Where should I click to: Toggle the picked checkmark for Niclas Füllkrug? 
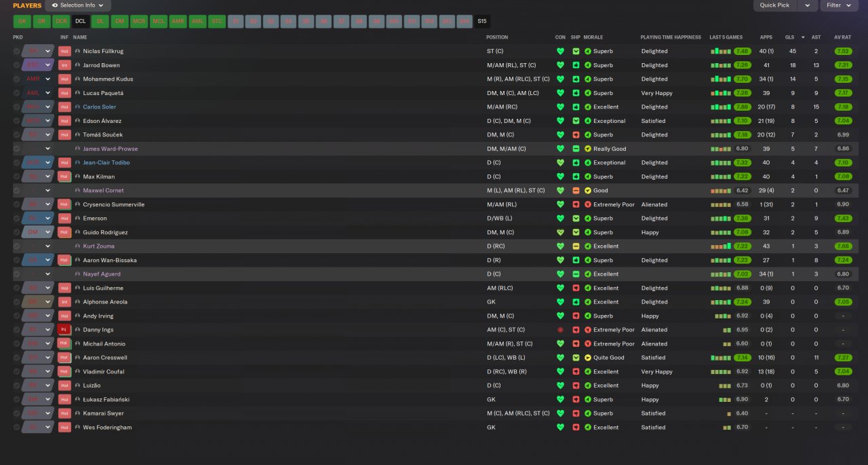17,51
